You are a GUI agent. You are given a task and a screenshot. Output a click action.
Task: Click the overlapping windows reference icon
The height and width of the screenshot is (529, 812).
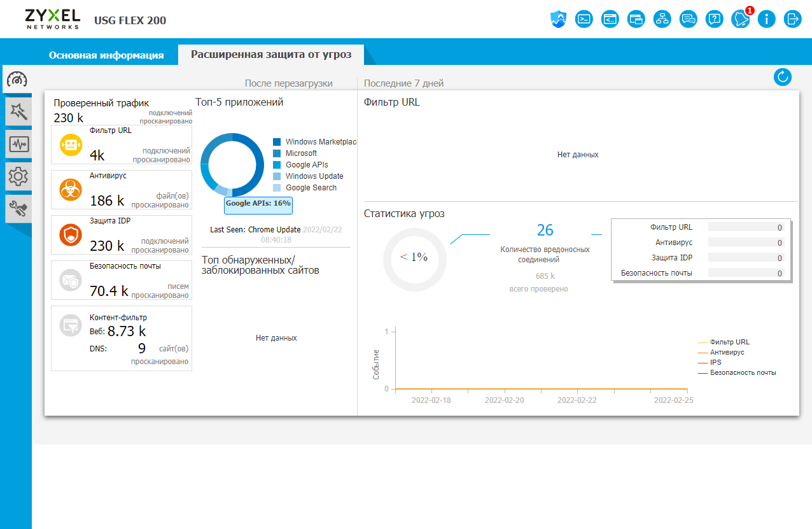coord(636,19)
